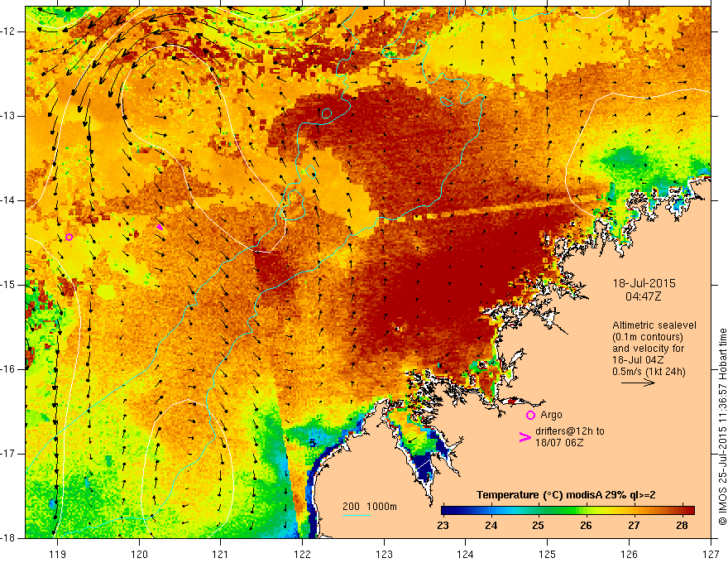The height and width of the screenshot is (563, 728).
Task: Click the magenta drifter legend arrowhead
Action: pyautogui.click(x=524, y=437)
